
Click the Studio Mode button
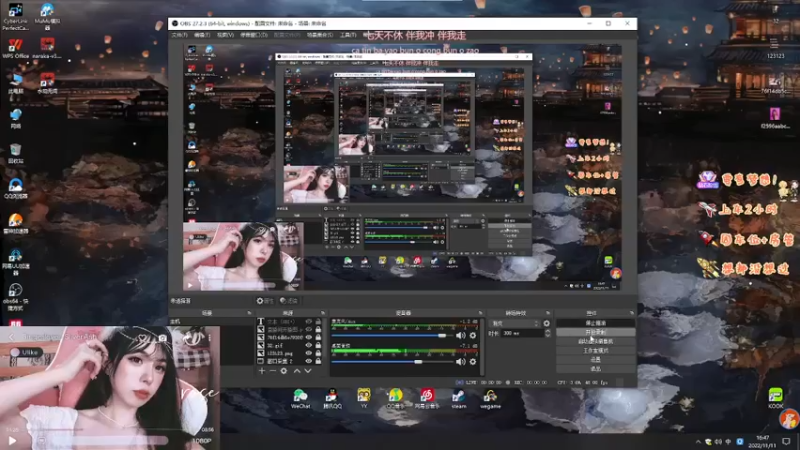595,351
